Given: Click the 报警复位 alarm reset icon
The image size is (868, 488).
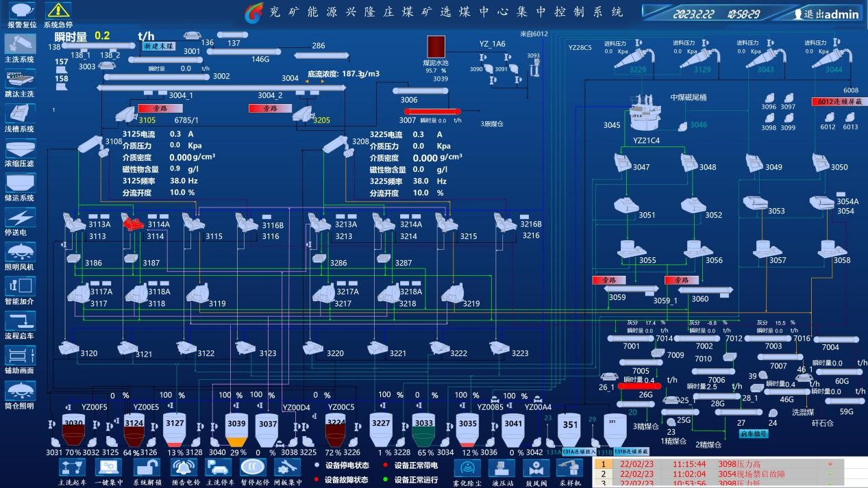Looking at the screenshot, I should click(21, 11).
